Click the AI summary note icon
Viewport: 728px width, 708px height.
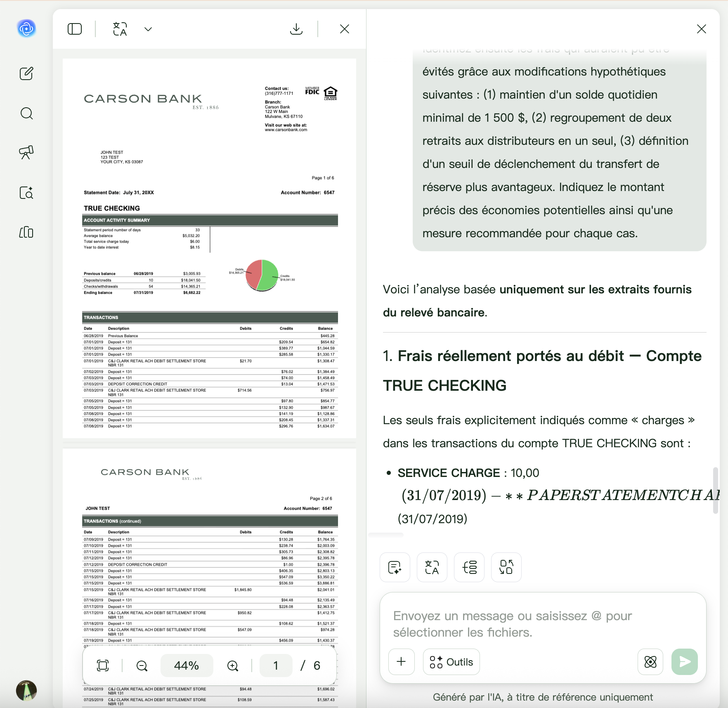[395, 567]
